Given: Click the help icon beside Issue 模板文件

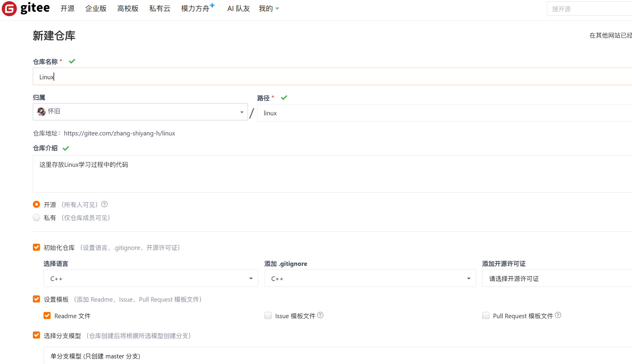Looking at the screenshot, I should pyautogui.click(x=320, y=315).
